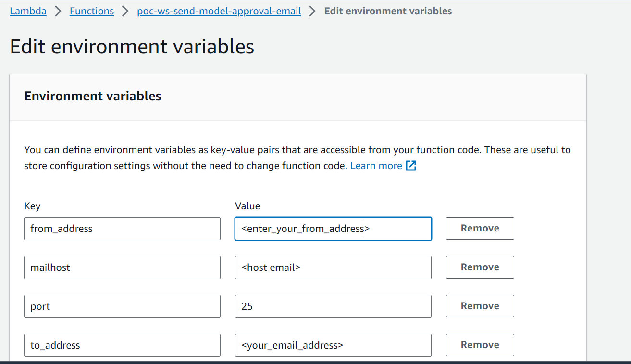The image size is (631, 364).
Task: Remove the from_address environment variable
Action: tap(479, 228)
